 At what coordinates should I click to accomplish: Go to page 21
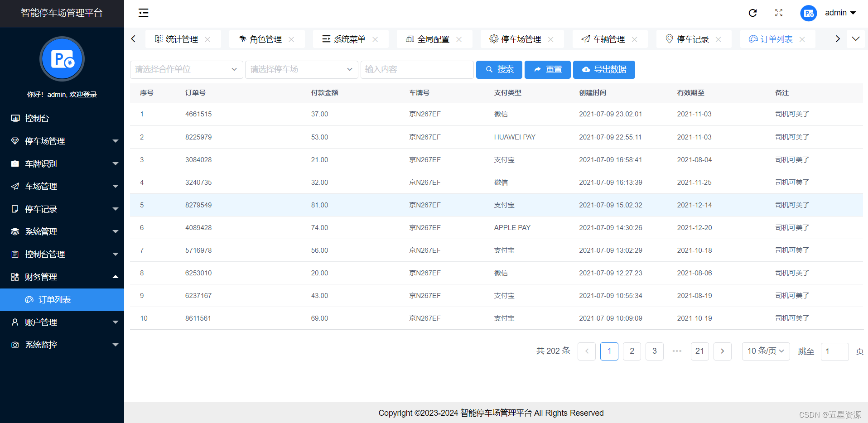[x=700, y=351]
